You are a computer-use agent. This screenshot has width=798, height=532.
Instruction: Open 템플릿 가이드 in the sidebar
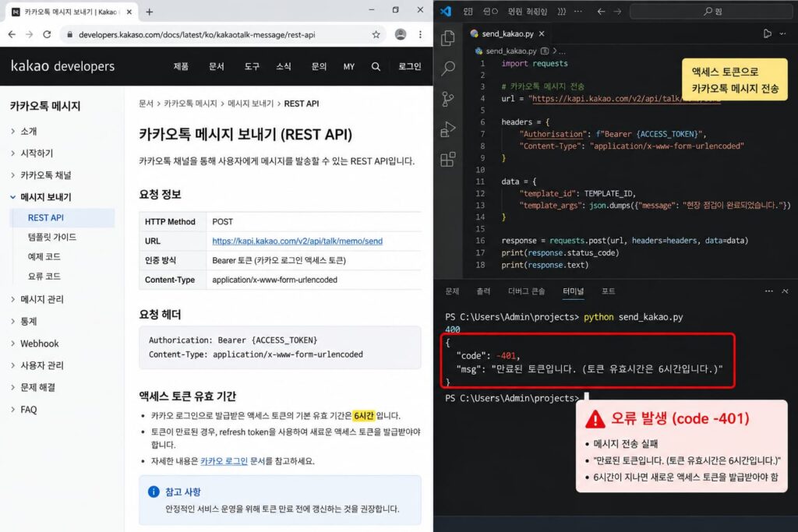(52, 237)
